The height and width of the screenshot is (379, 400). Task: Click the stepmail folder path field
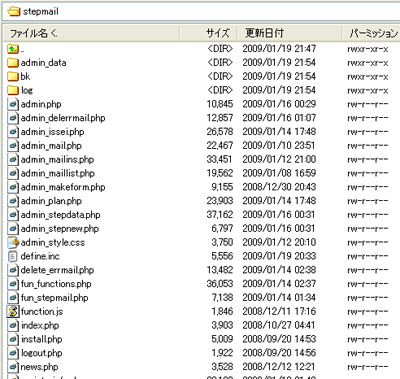201,12
